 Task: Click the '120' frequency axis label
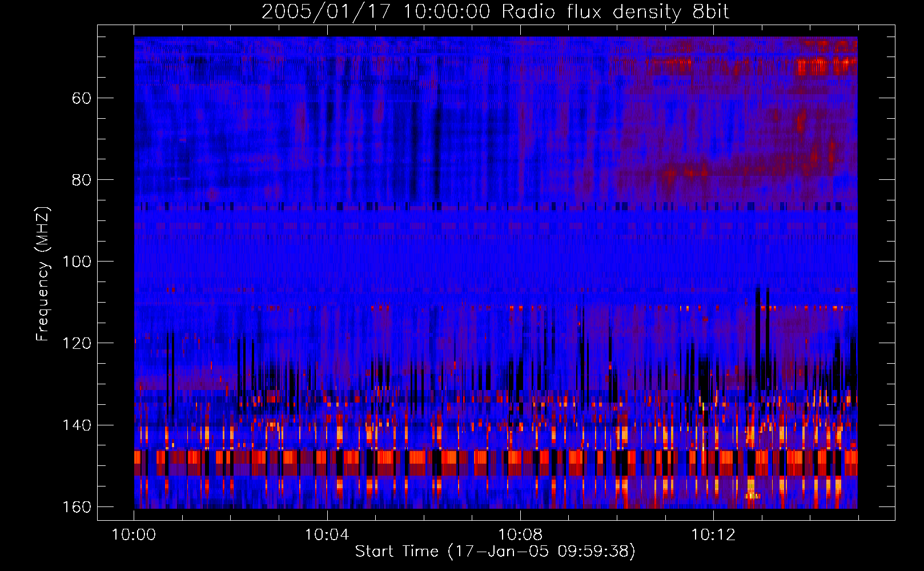77,343
